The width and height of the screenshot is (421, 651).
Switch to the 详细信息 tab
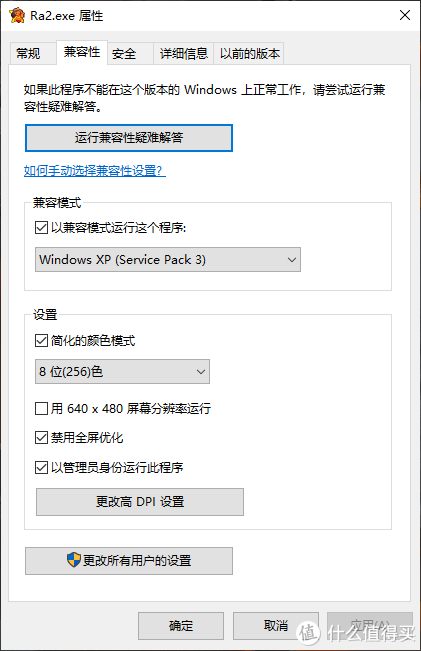(184, 54)
